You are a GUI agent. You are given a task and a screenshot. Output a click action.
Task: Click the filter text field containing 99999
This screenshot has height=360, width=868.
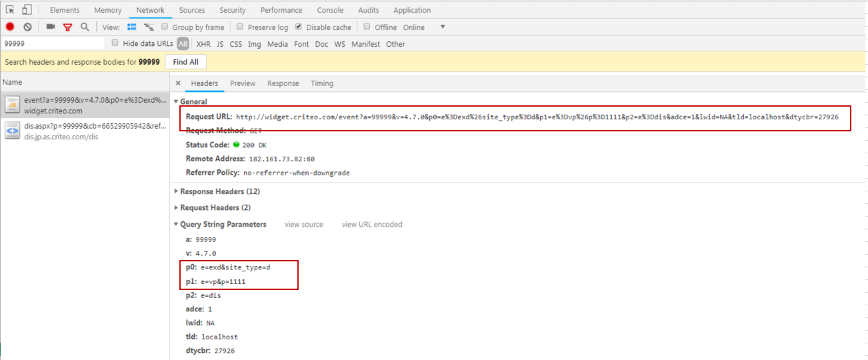(x=52, y=43)
